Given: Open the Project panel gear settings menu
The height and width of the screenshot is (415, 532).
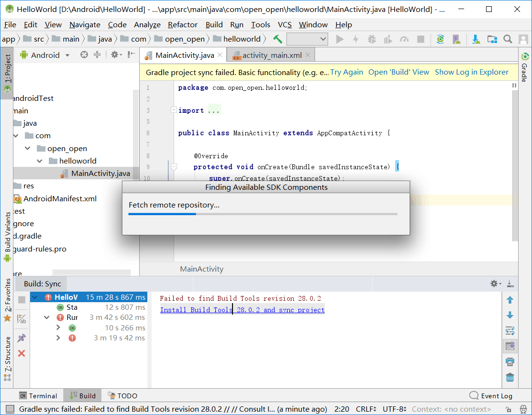Looking at the screenshot, I should click(x=116, y=55).
